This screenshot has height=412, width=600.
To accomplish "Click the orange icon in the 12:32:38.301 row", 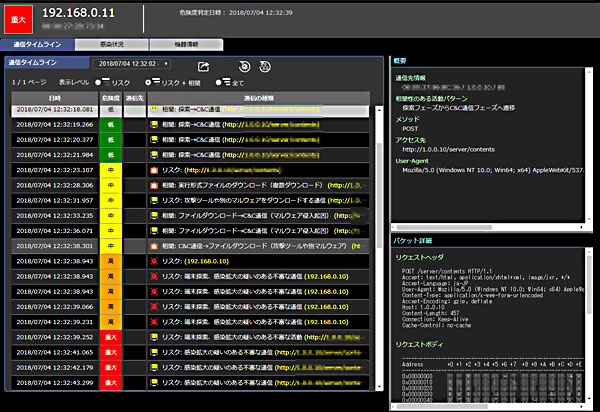I will pyautogui.click(x=154, y=246).
